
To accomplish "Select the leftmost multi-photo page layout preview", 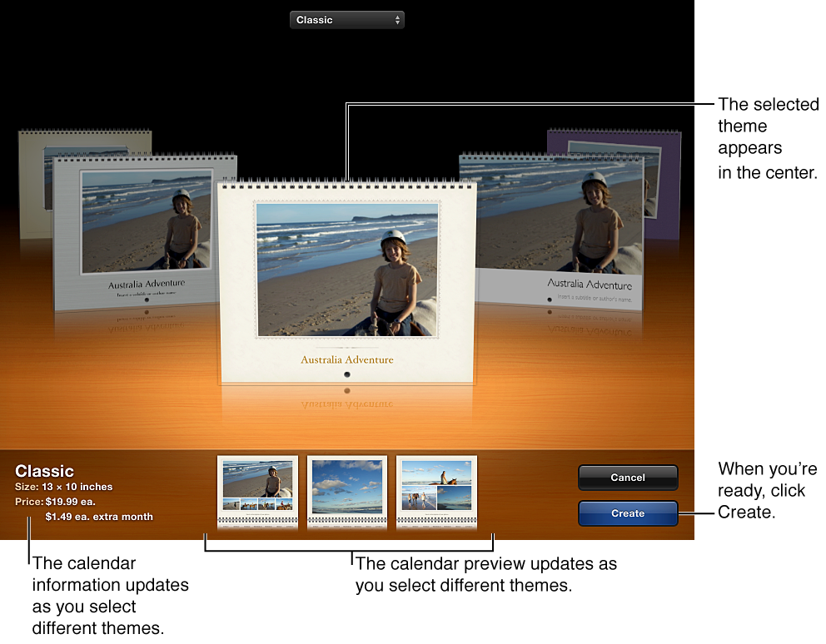I will [257, 493].
